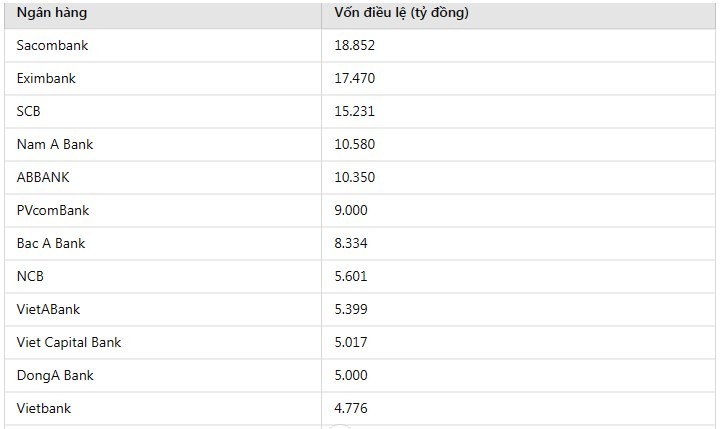Click capital value 18.852
This screenshot has height=429, width=724.
355,45
